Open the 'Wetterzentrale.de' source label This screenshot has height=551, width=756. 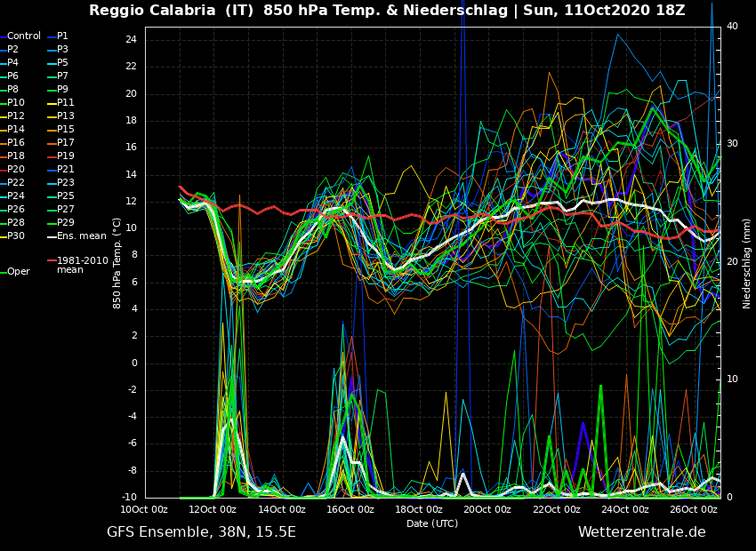coord(642,532)
